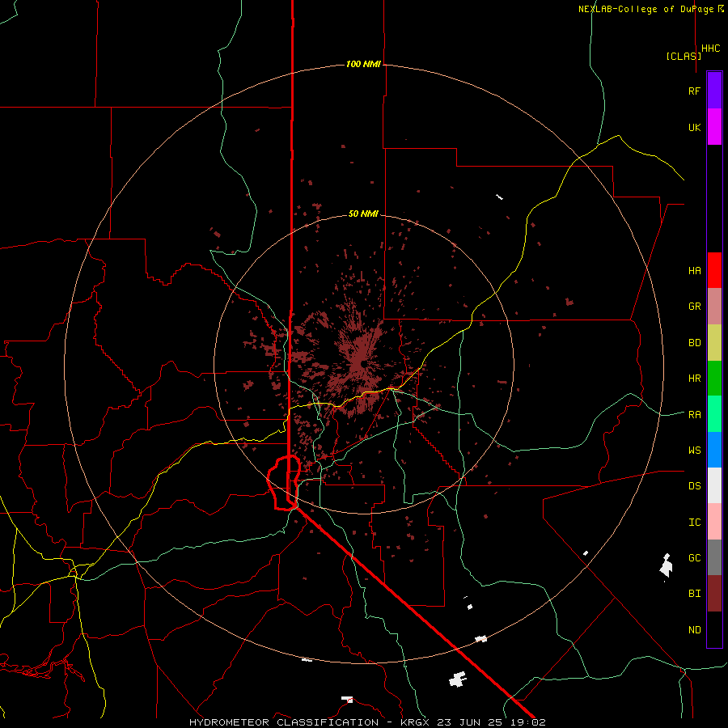Choose the GC gray legend swatch
This screenshot has width=728, height=728.
pos(714,557)
